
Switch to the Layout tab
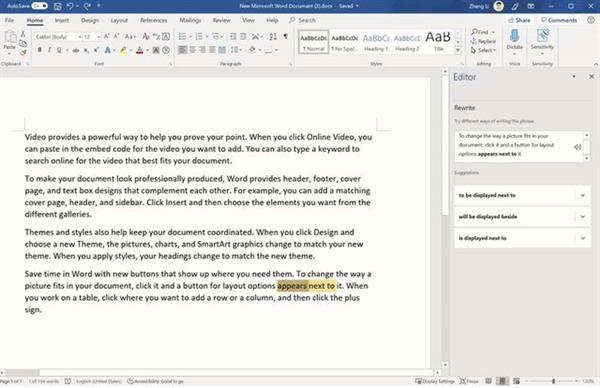119,20
